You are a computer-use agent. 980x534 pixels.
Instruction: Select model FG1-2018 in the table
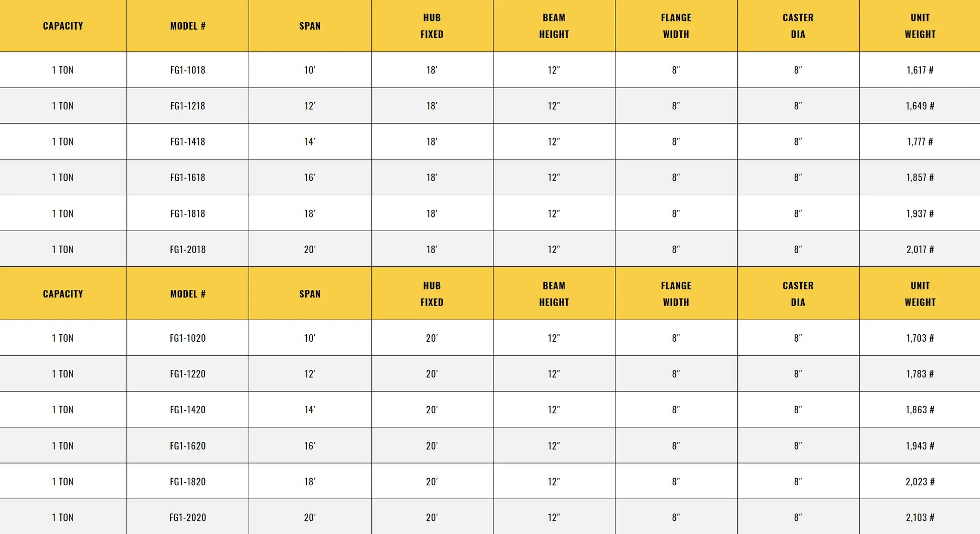187,249
